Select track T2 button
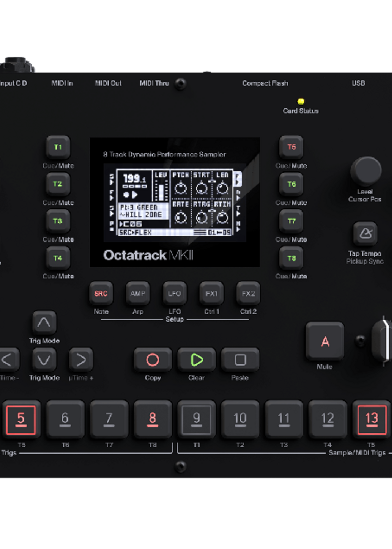 [x=58, y=184]
